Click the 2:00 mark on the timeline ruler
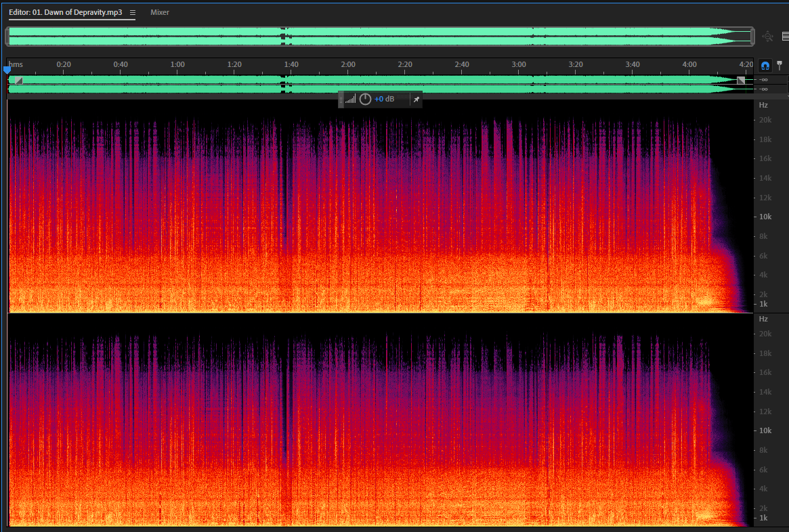Screen dimensions: 789x532 [x=347, y=64]
